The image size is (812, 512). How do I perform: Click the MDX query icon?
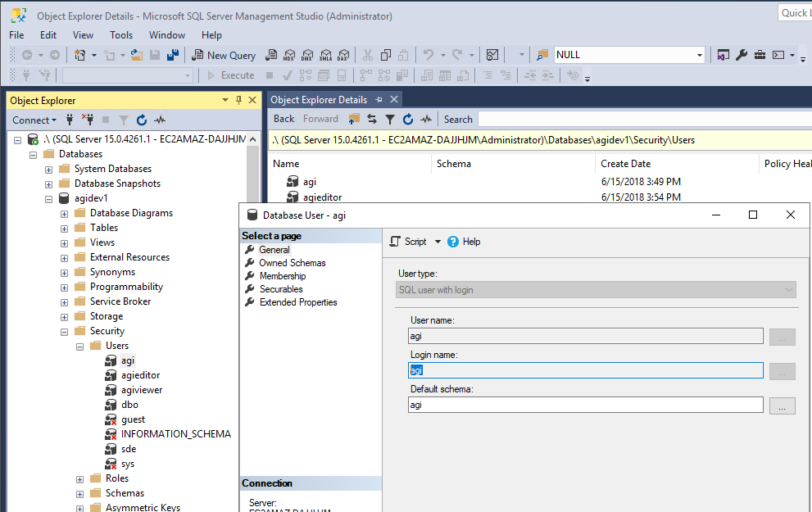click(288, 55)
